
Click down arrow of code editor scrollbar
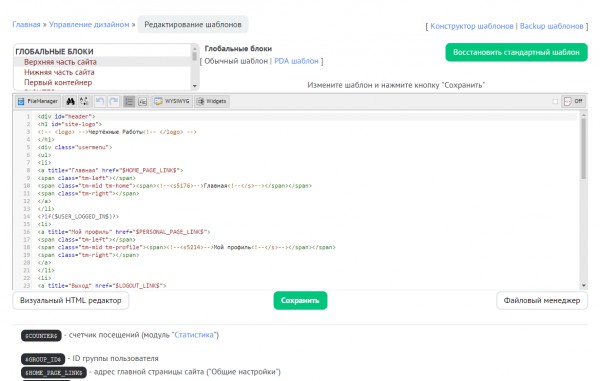[x=584, y=285]
